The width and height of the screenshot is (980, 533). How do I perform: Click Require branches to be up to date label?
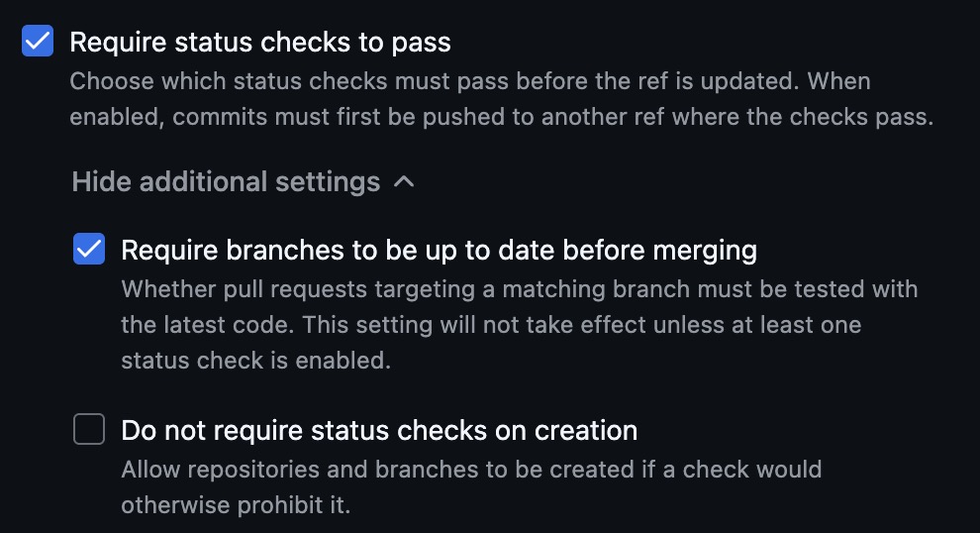(439, 250)
